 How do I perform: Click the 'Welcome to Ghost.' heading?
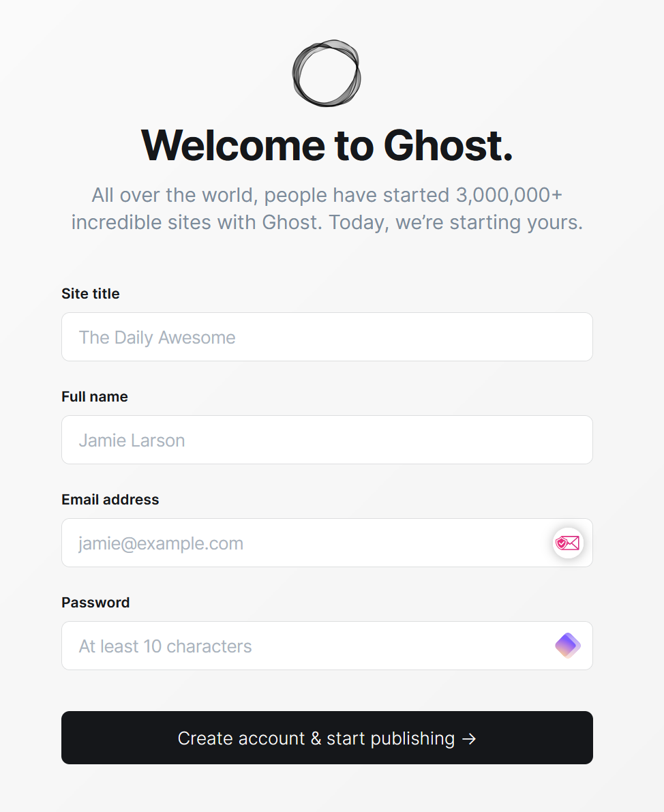click(327, 145)
